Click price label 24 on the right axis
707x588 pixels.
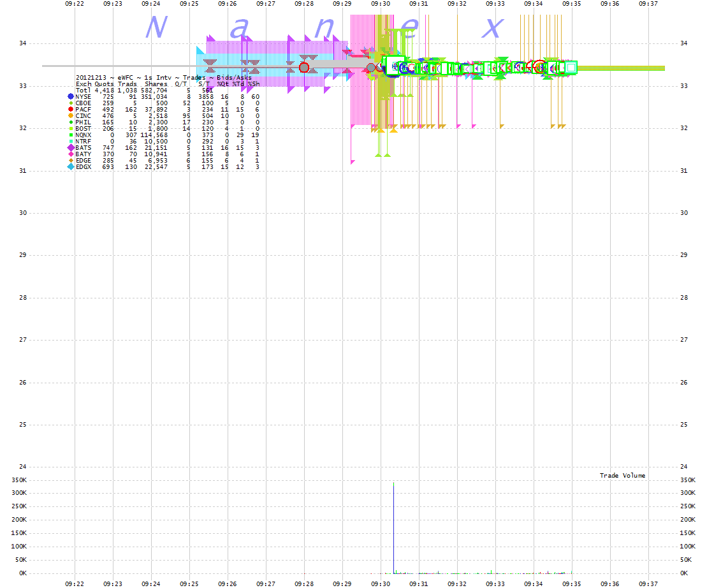684,467
